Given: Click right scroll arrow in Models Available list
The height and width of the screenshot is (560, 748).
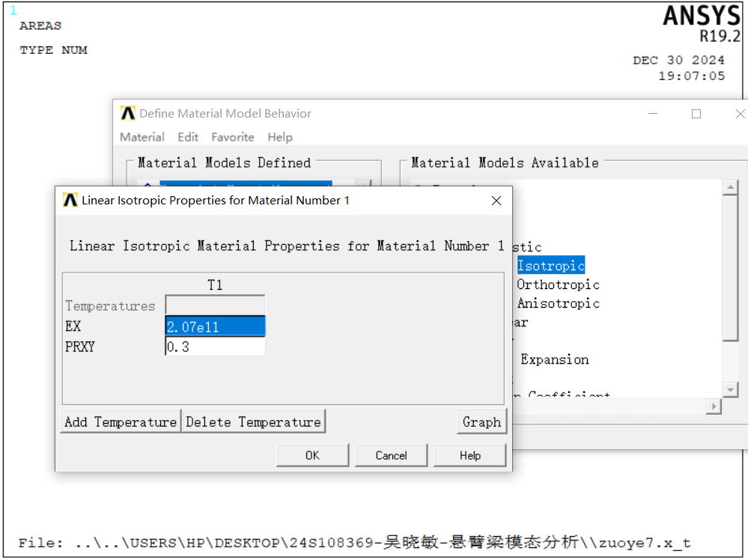Looking at the screenshot, I should 713,407.
